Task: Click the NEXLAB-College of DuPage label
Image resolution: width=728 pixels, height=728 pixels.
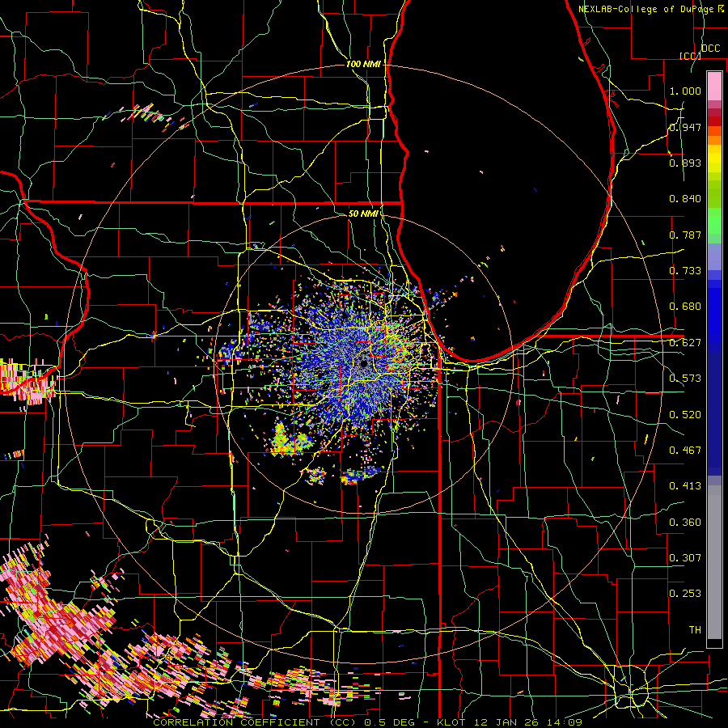Action: click(x=650, y=9)
